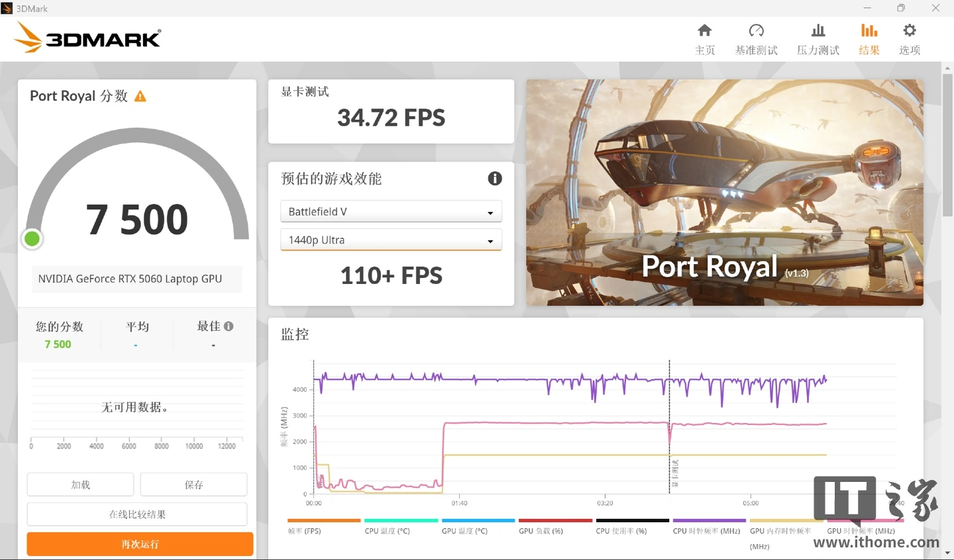
Task: Click the warning triangle next to Port Royal score
Action: click(x=140, y=97)
